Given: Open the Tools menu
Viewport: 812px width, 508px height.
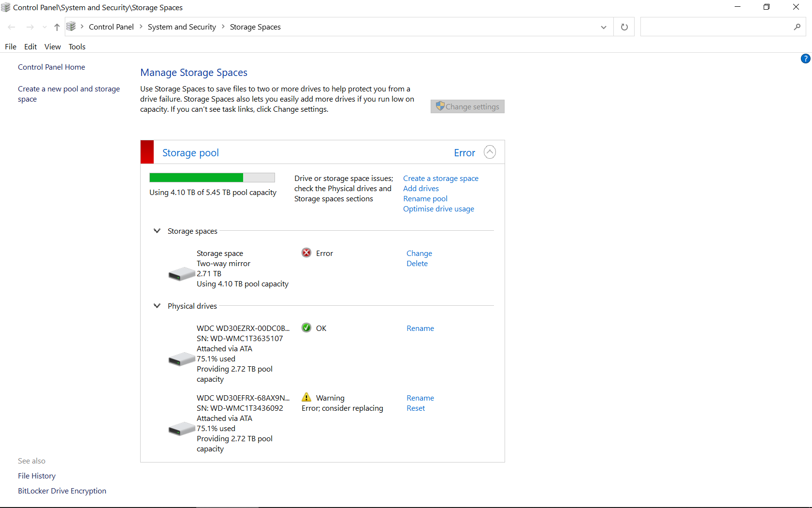Looking at the screenshot, I should (x=77, y=46).
